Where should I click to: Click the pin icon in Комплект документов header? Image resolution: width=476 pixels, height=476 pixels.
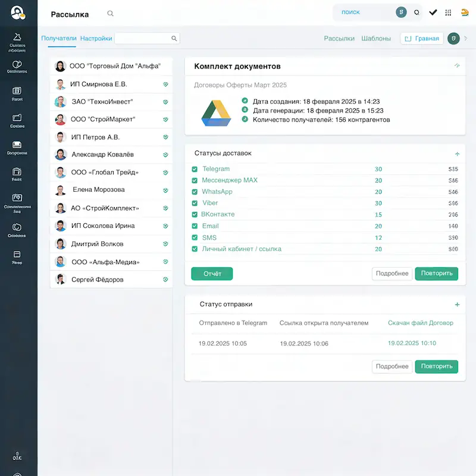[x=457, y=65]
